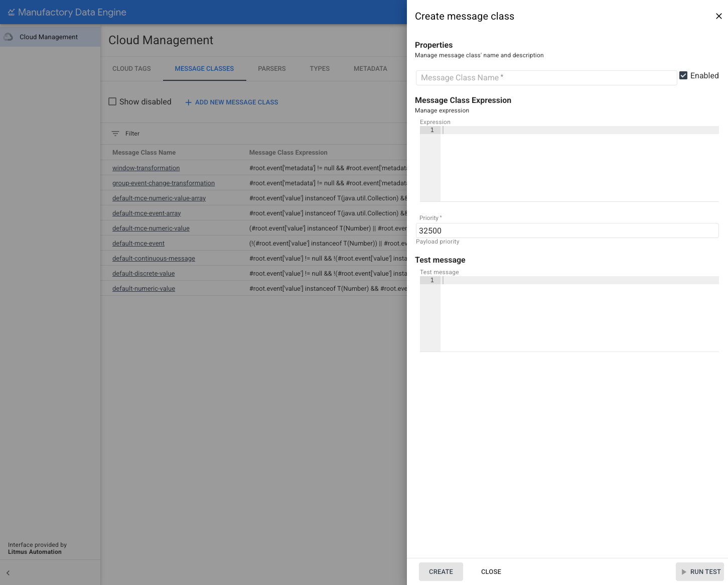Switch to the CLOUD TAGS tab
Screen dimensions: 728x585
(x=131, y=68)
